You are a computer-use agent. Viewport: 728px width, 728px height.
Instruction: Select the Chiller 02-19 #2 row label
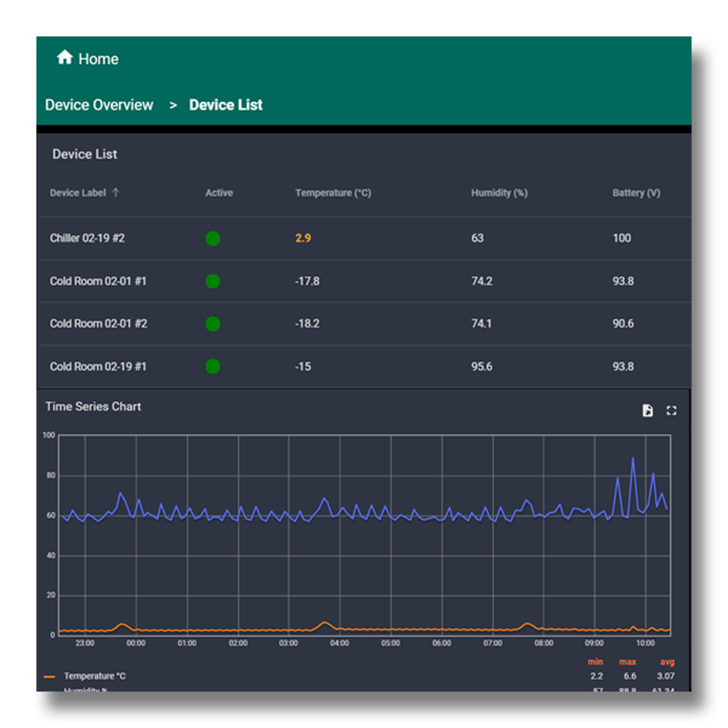pos(87,238)
